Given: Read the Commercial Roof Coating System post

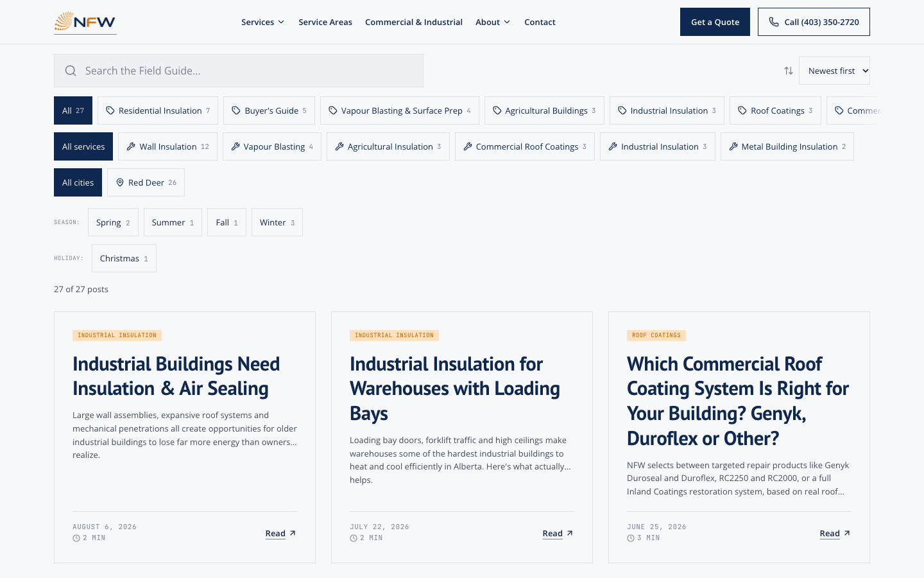Looking at the screenshot, I should point(835,533).
